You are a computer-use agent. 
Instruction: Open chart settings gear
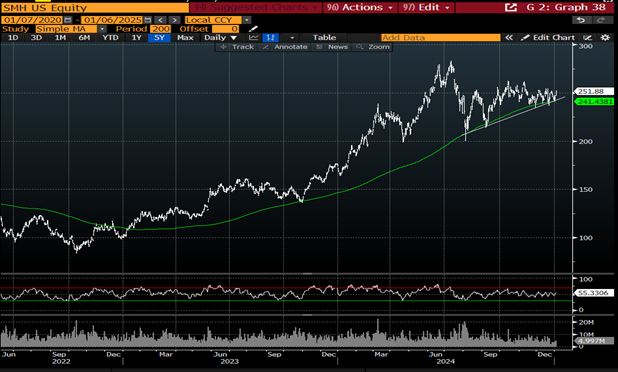tap(605, 38)
